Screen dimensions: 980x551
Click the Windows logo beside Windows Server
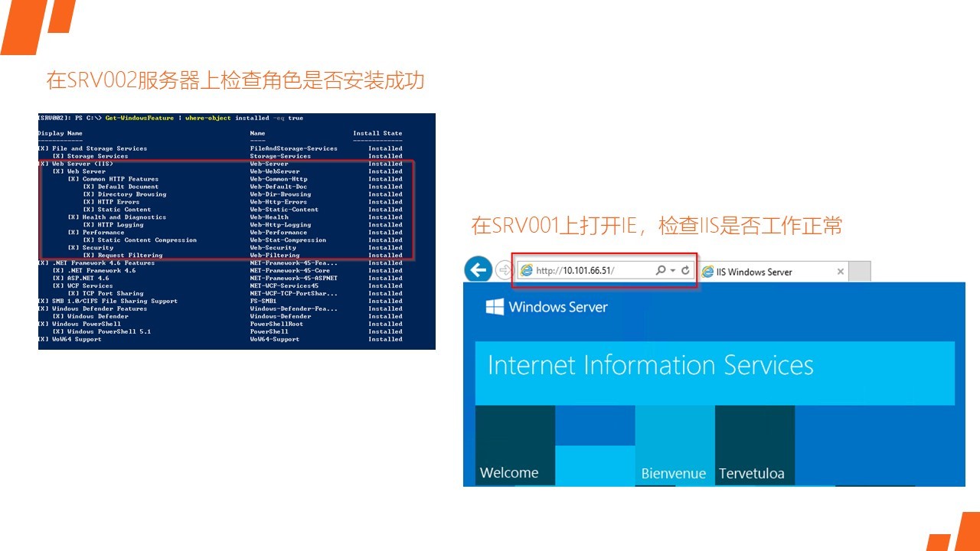point(495,307)
